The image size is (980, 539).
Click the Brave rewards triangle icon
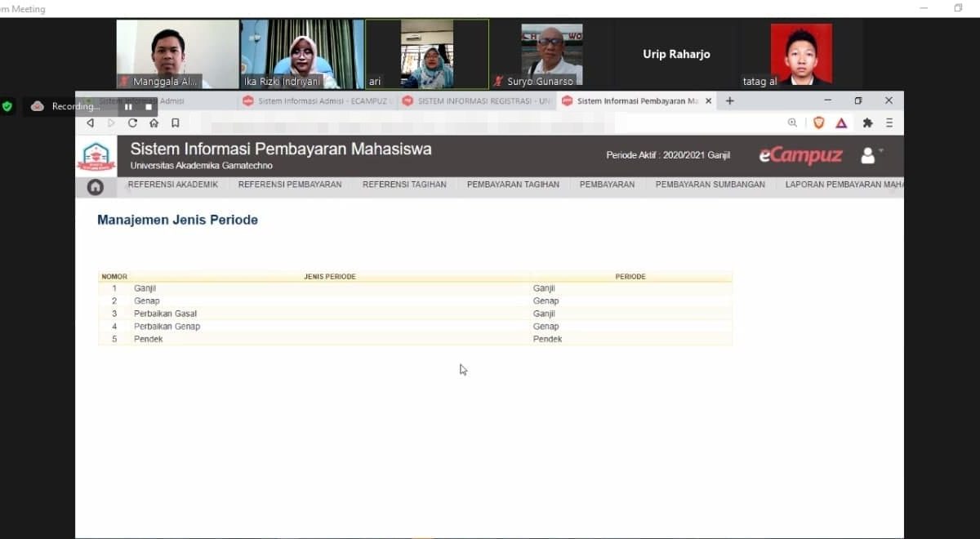[841, 123]
